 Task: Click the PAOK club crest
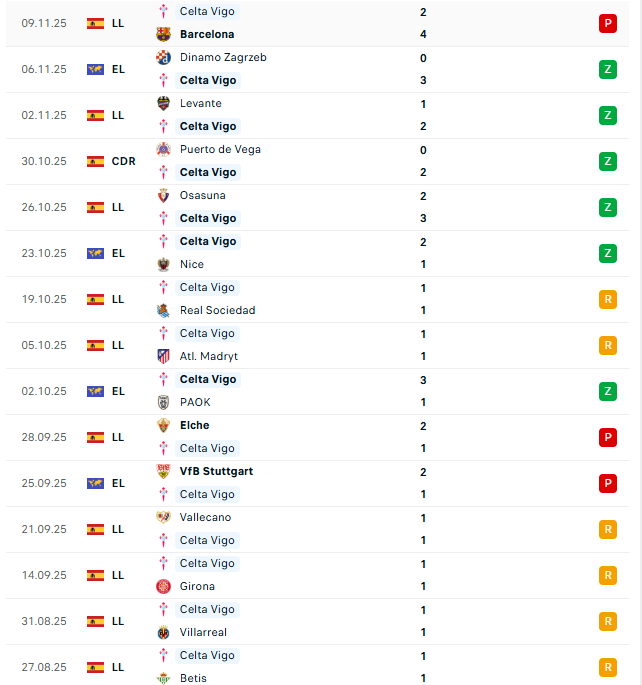point(164,402)
